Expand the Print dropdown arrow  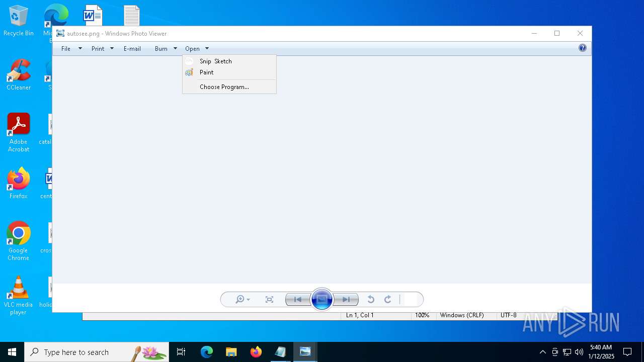click(x=112, y=49)
